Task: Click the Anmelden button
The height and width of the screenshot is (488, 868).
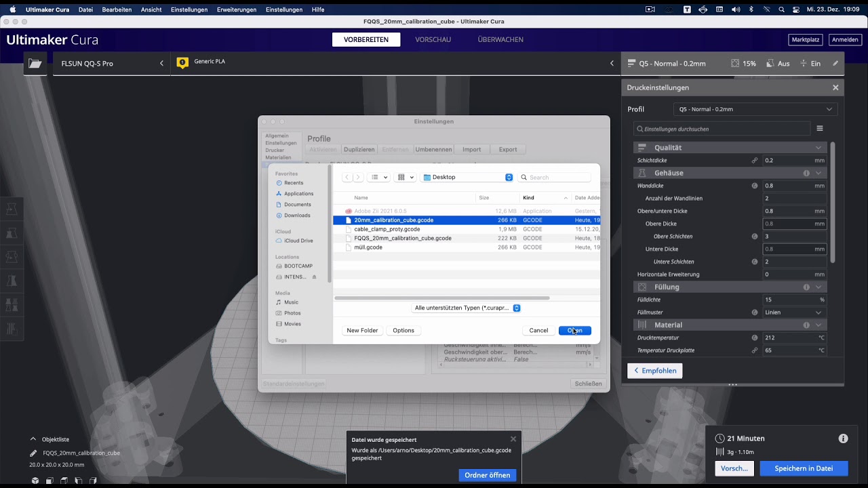Action: (845, 39)
